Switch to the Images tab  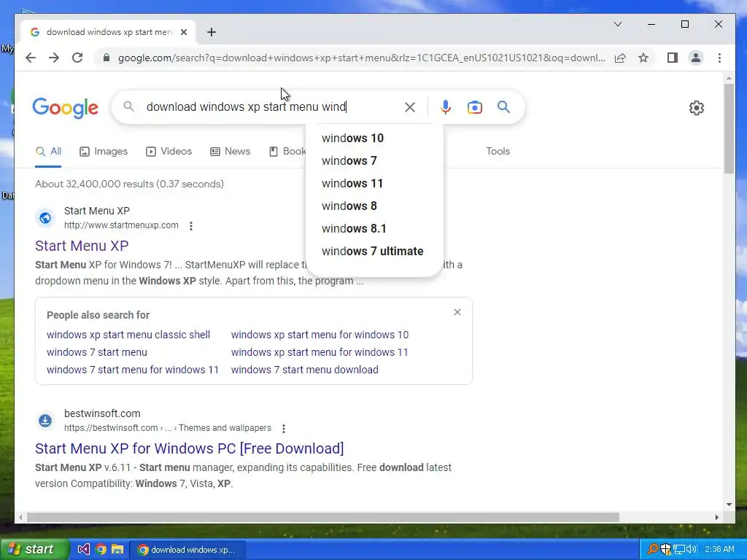tap(104, 152)
